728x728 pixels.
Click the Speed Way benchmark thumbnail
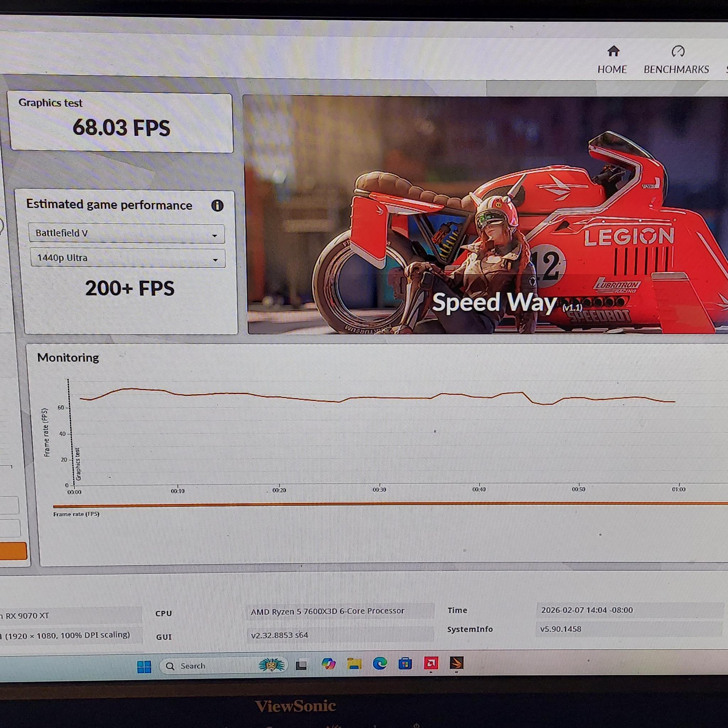(486, 215)
